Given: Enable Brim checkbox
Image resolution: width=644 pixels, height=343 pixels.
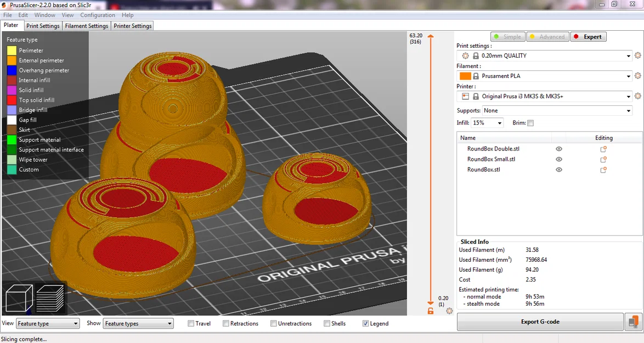Looking at the screenshot, I should 530,123.
